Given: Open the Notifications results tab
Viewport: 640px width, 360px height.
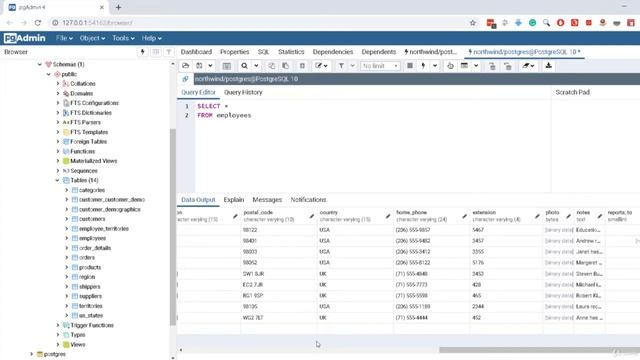Looking at the screenshot, I should click(308, 200).
